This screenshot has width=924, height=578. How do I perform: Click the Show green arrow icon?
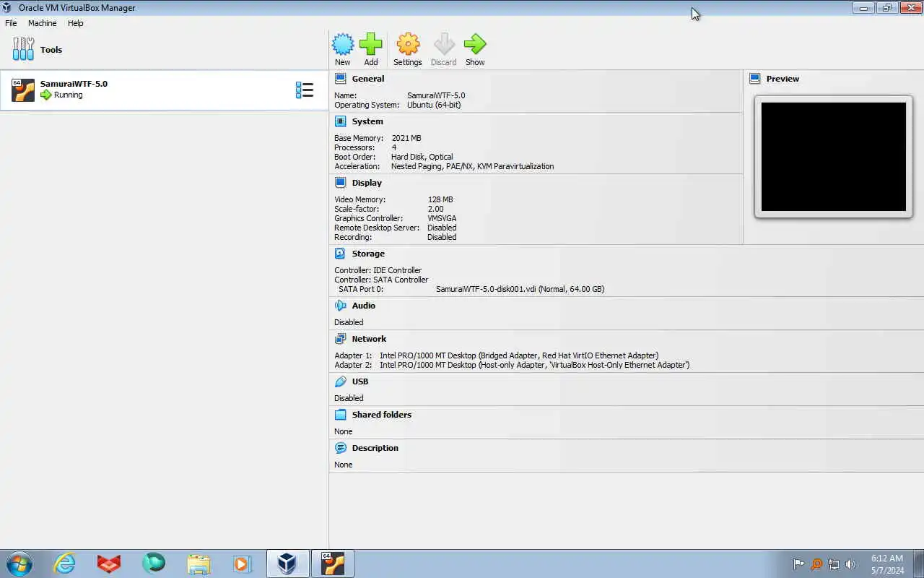pyautogui.click(x=475, y=44)
